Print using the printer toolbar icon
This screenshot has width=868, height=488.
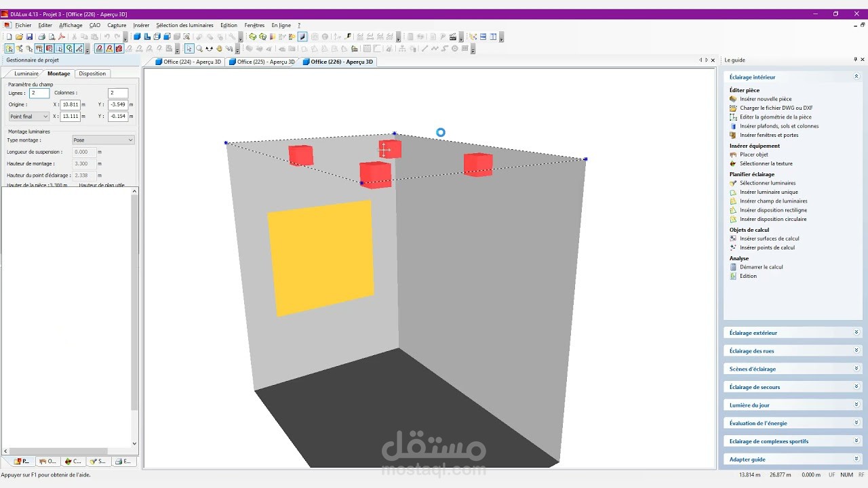(x=41, y=37)
